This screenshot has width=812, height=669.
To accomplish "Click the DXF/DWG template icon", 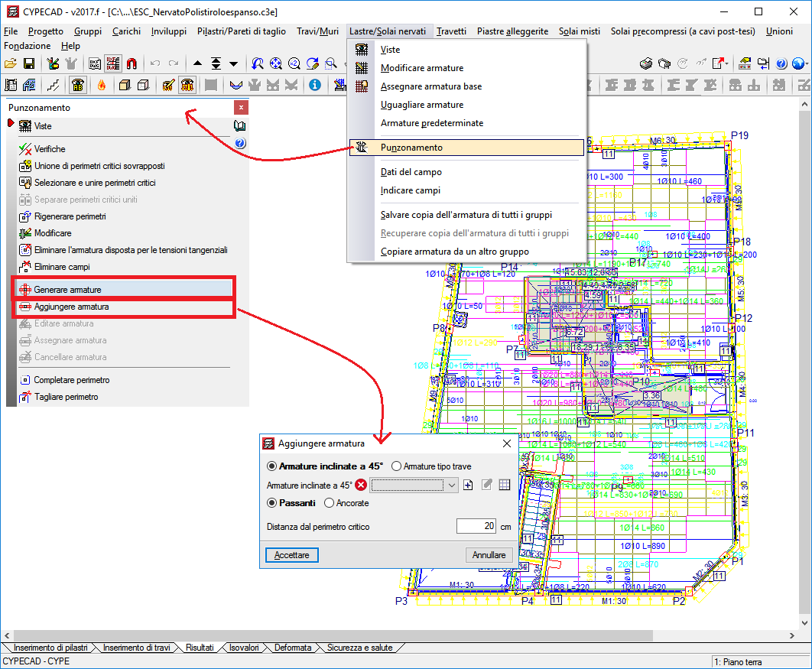I will click(95, 63).
